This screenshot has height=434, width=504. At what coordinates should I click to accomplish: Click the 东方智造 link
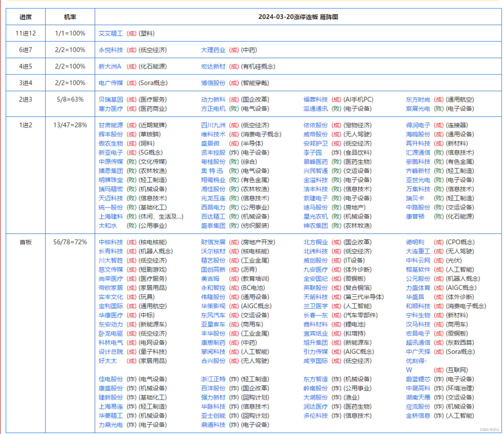[x=315, y=379]
